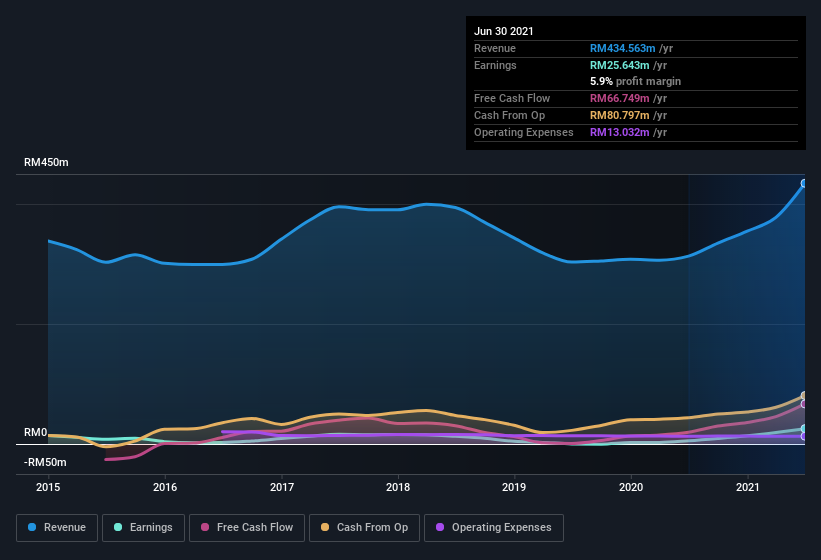Image resolution: width=821 pixels, height=560 pixels.
Task: Click the 2015 x-axis label
Action: click(48, 487)
